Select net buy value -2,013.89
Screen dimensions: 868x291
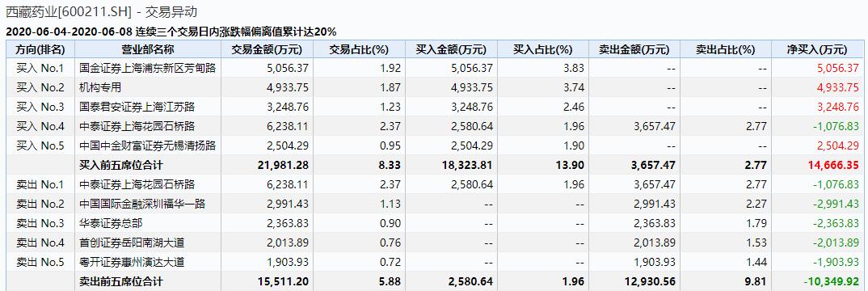click(836, 242)
